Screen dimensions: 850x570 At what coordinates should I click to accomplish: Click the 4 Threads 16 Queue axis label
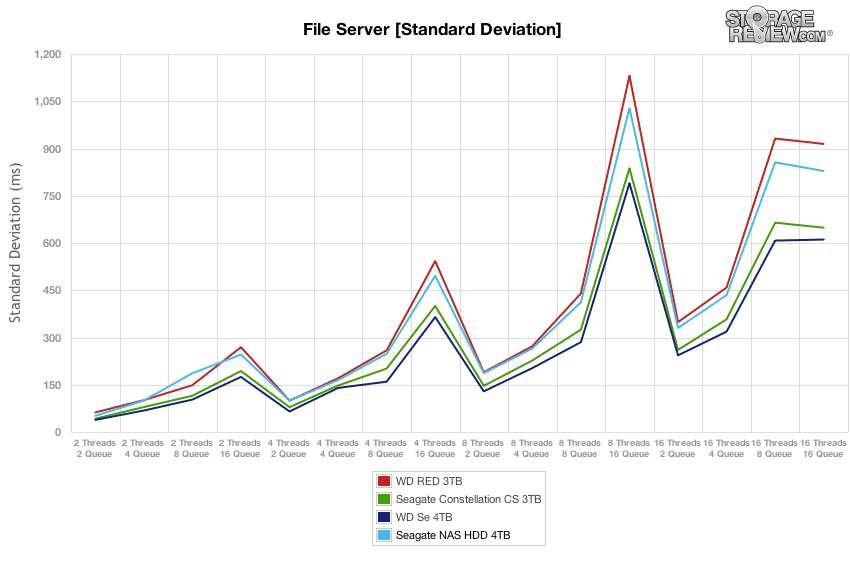[435, 449]
